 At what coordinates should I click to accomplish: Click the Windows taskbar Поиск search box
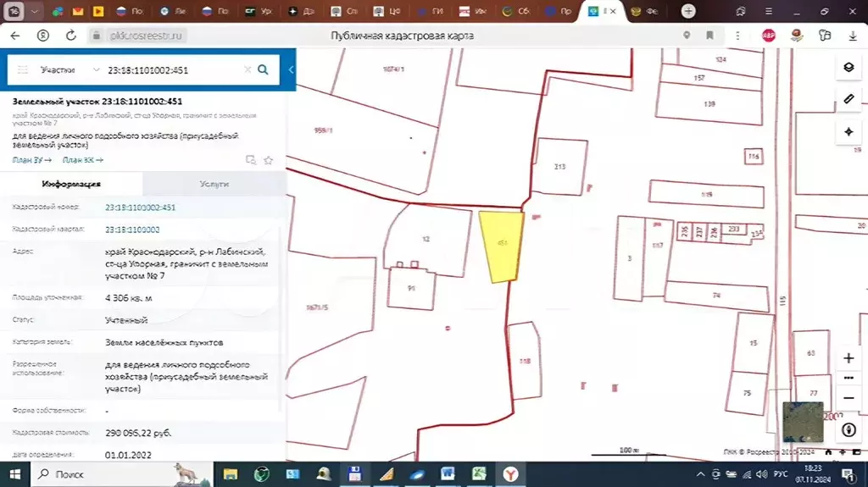(x=122, y=474)
